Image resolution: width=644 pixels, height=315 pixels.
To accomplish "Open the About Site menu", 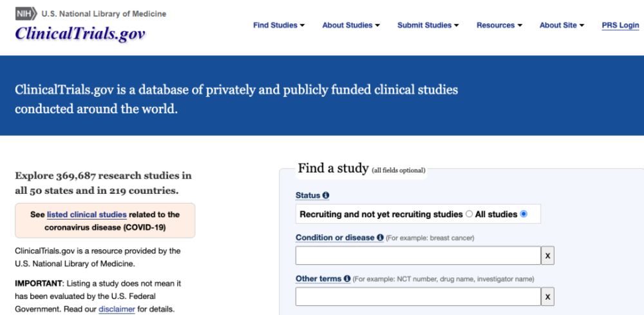I will 562,25.
